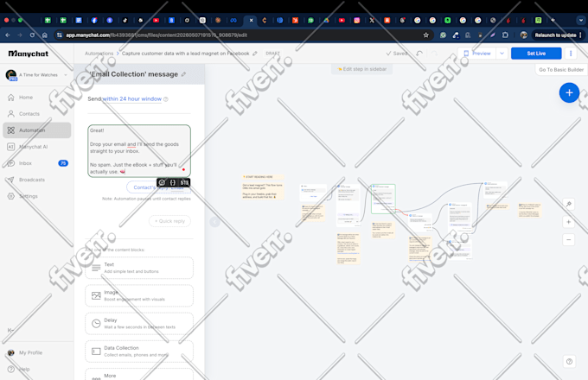Click the magic wand auto-arrange icon
Viewport: 588px width, 380px height.
pos(568,204)
